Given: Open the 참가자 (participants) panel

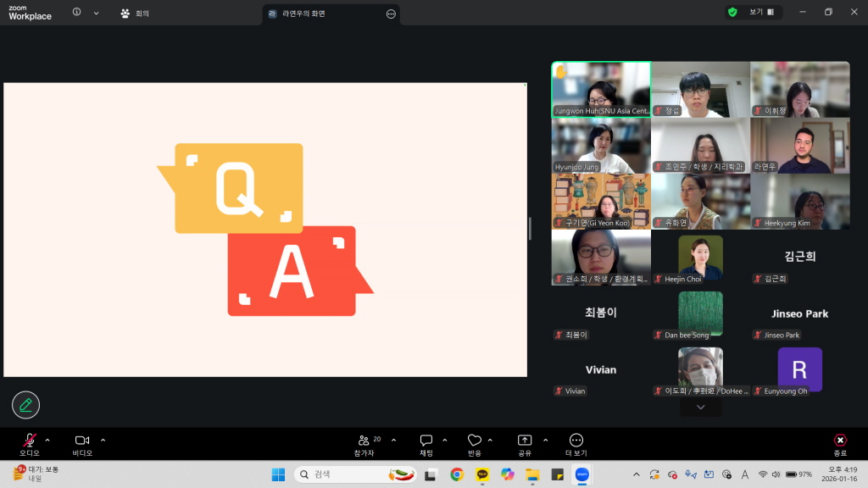Looking at the screenshot, I should [364, 441].
